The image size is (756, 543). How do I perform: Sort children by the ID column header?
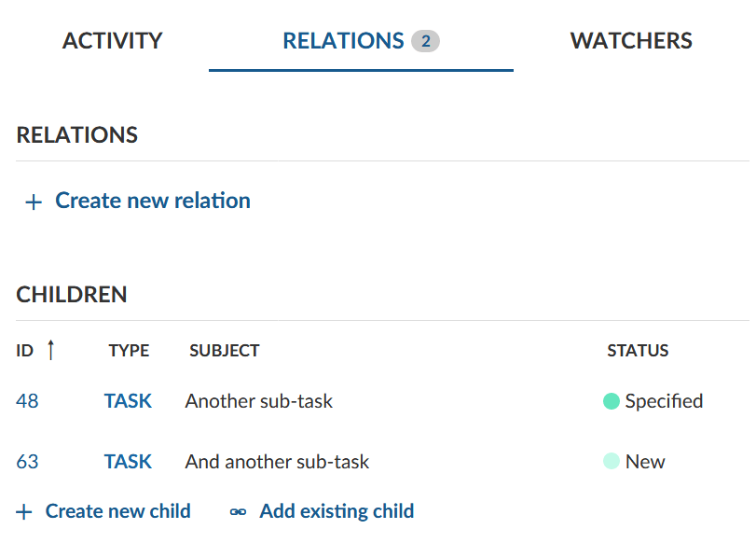pyautogui.click(x=24, y=351)
